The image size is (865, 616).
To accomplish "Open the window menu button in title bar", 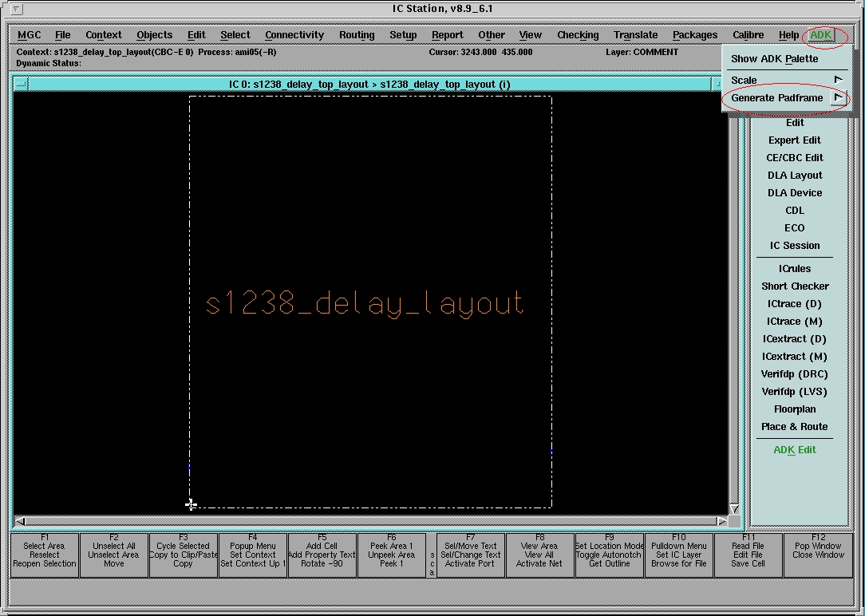I will pos(16,10).
